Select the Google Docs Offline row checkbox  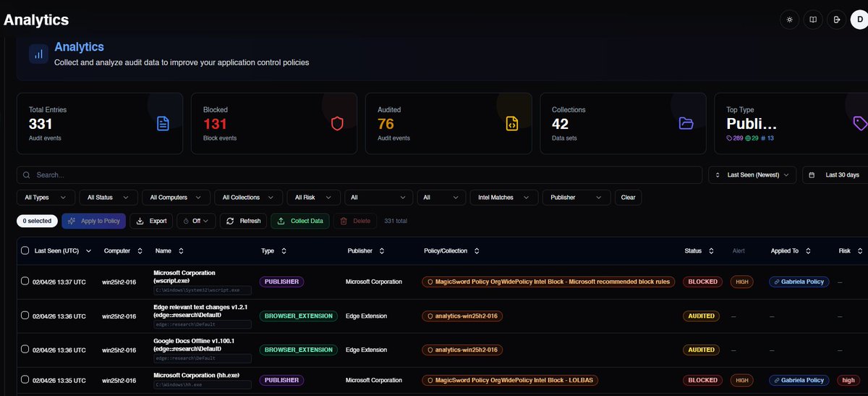coord(25,349)
